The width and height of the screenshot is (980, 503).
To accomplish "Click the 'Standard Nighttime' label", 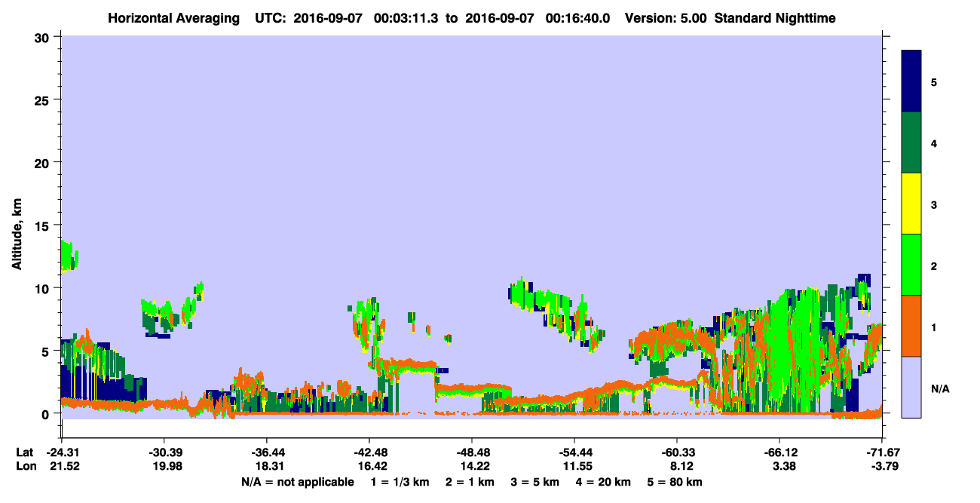I will pyautogui.click(x=775, y=18).
